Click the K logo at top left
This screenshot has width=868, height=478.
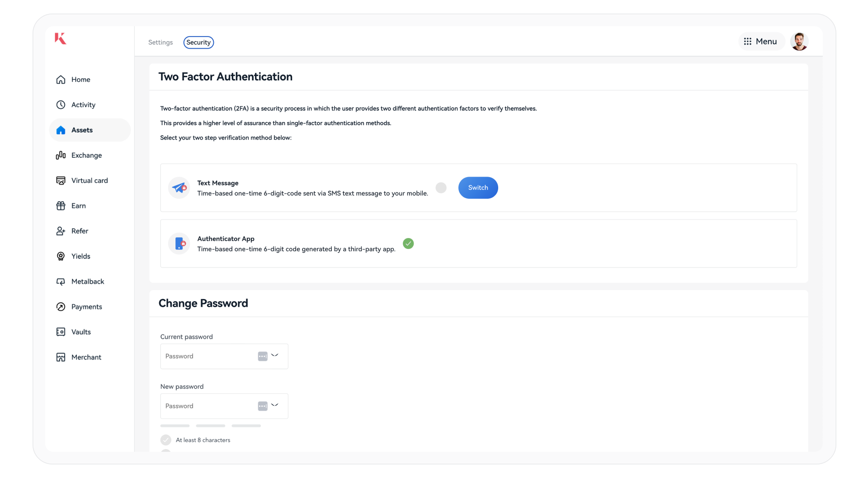[61, 38]
